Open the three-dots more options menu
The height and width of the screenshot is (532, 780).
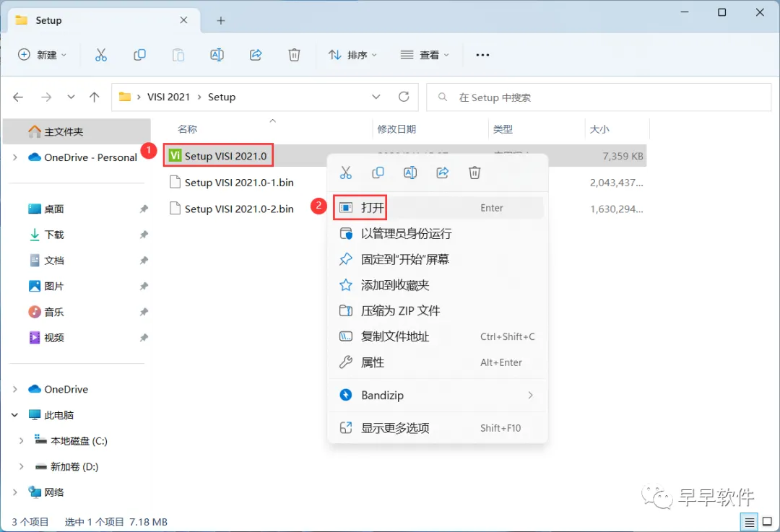coord(482,55)
